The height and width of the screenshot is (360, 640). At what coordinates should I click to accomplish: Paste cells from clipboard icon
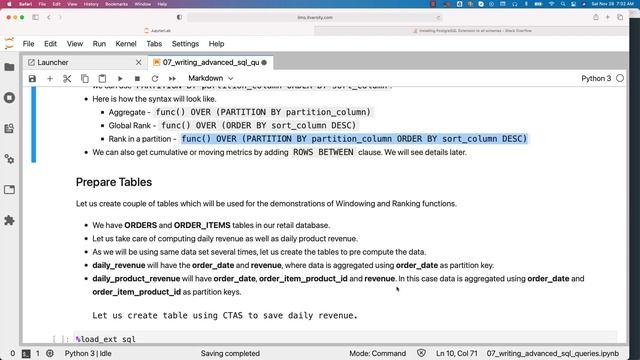click(x=102, y=78)
